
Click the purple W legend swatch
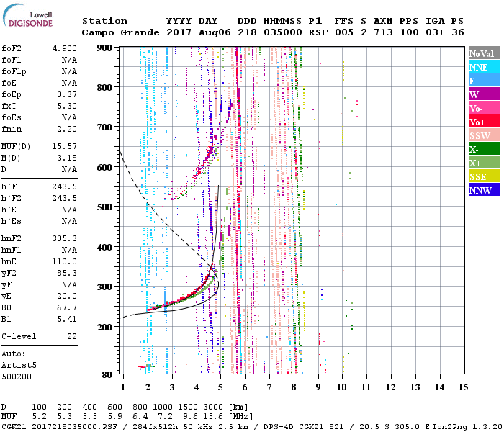click(484, 94)
